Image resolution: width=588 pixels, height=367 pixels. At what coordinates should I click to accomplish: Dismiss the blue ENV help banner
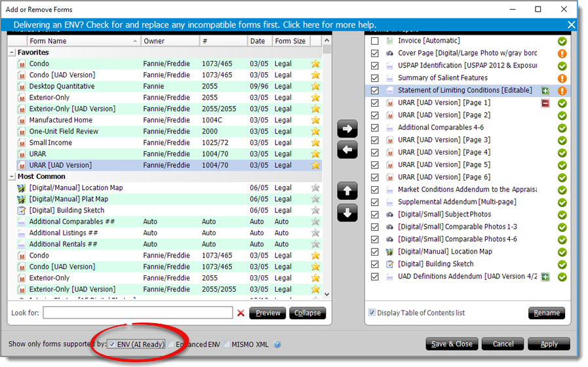point(571,25)
